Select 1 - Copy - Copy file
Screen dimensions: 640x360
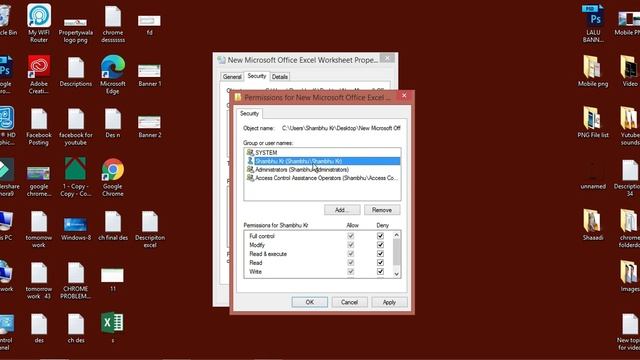coord(76,177)
